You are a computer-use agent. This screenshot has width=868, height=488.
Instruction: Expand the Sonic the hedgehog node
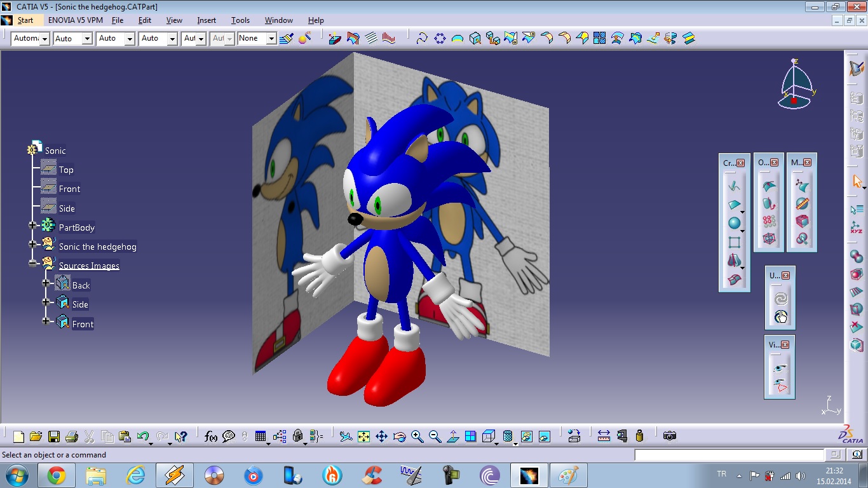pos(33,244)
